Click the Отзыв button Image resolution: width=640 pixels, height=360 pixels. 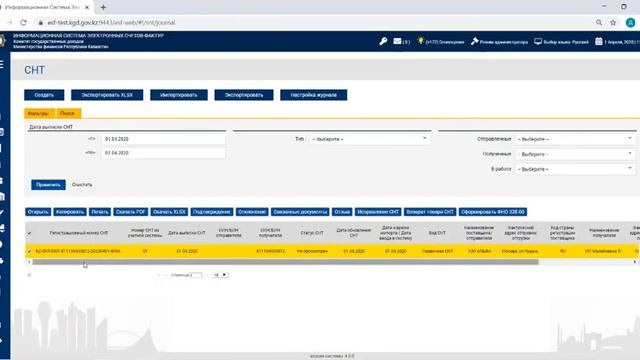coord(342,212)
